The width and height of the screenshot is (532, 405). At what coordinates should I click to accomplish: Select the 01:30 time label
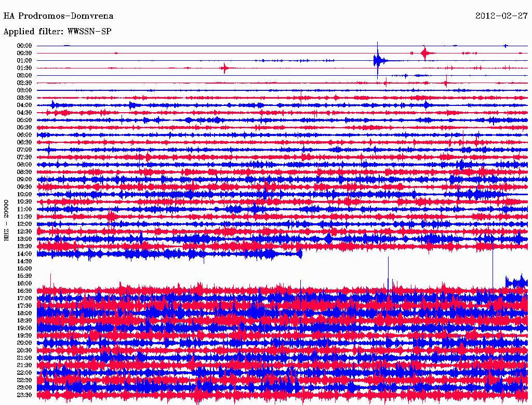(24, 68)
